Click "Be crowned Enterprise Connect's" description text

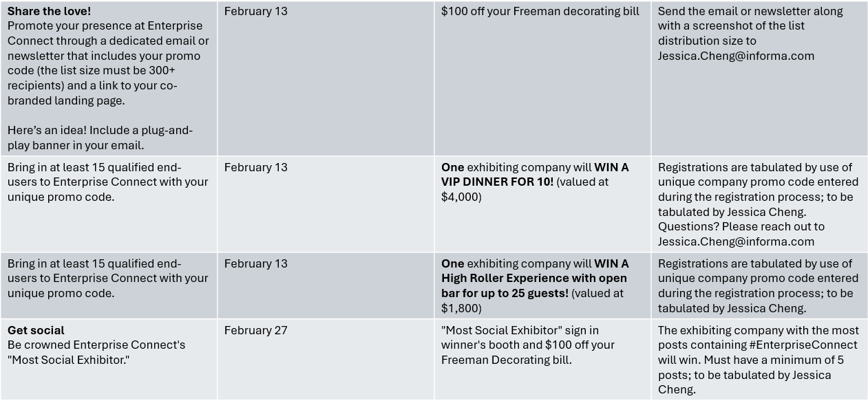(x=96, y=345)
